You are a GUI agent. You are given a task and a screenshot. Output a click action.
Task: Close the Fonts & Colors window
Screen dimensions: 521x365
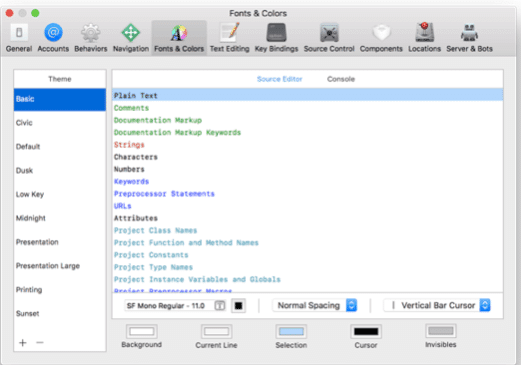pyautogui.click(x=9, y=13)
